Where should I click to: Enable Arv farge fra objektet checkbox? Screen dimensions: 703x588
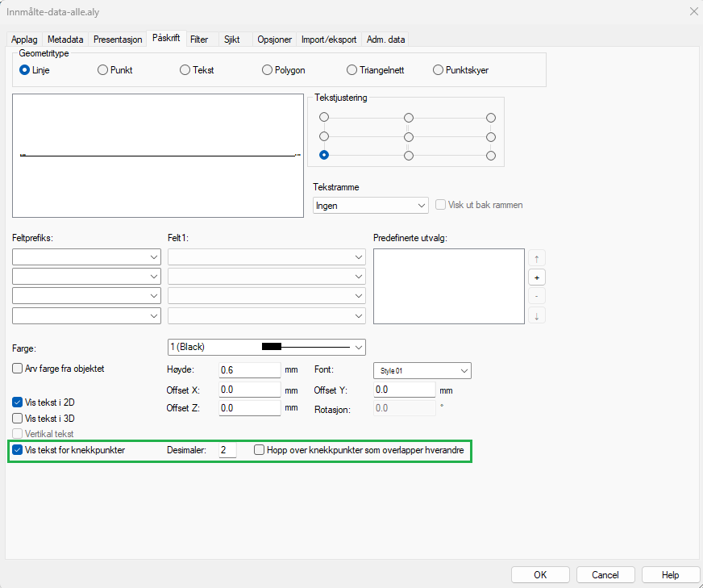tap(18, 369)
